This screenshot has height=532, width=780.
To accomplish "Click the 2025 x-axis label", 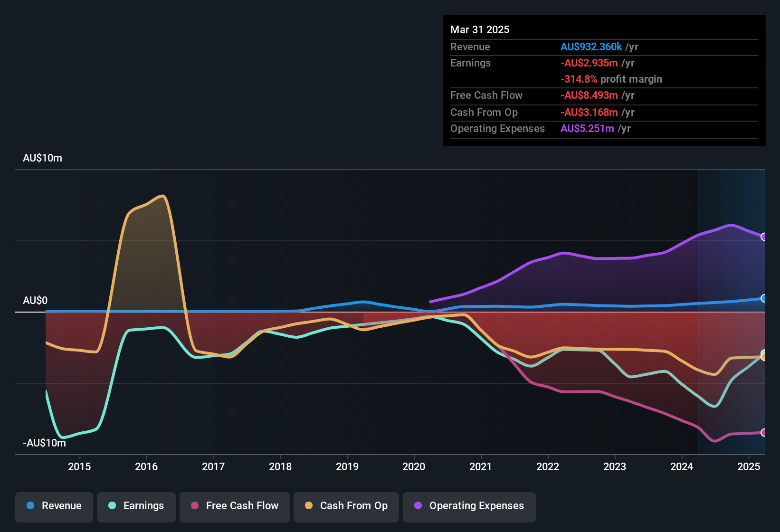I will [x=749, y=466].
